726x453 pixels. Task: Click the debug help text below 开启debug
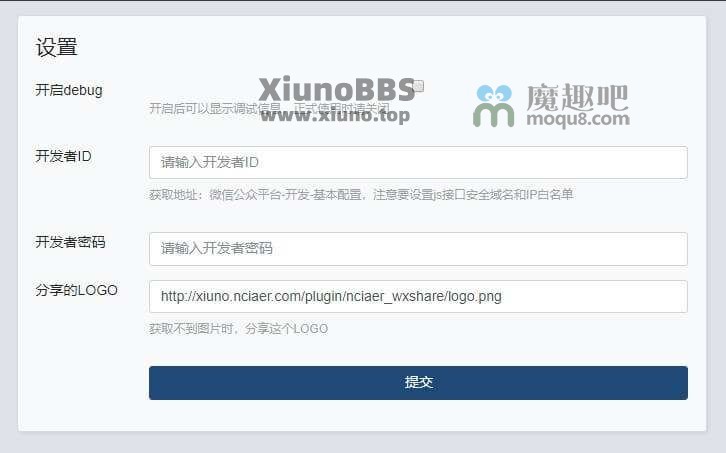[269, 108]
